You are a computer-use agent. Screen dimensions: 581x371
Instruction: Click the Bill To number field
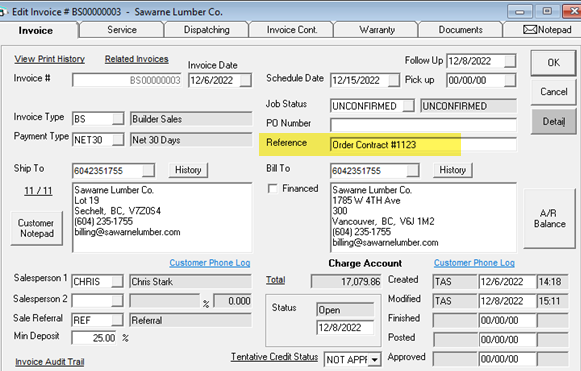(x=369, y=171)
